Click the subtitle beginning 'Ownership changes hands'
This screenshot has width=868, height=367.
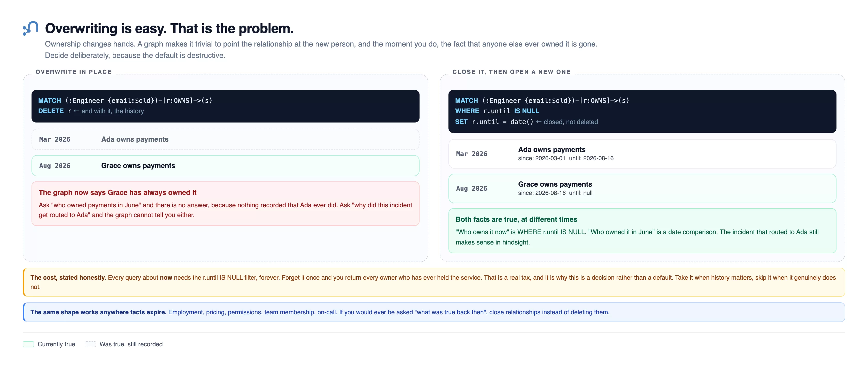coord(321,50)
